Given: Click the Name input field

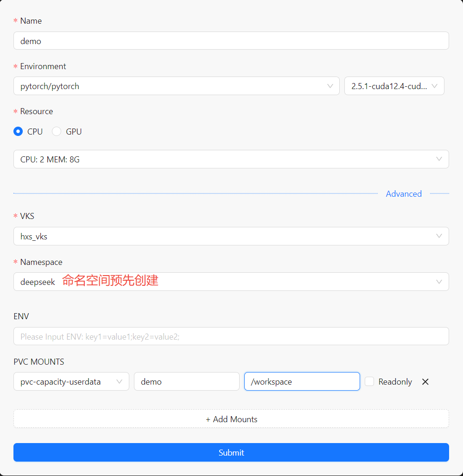Looking at the screenshot, I should click(231, 41).
